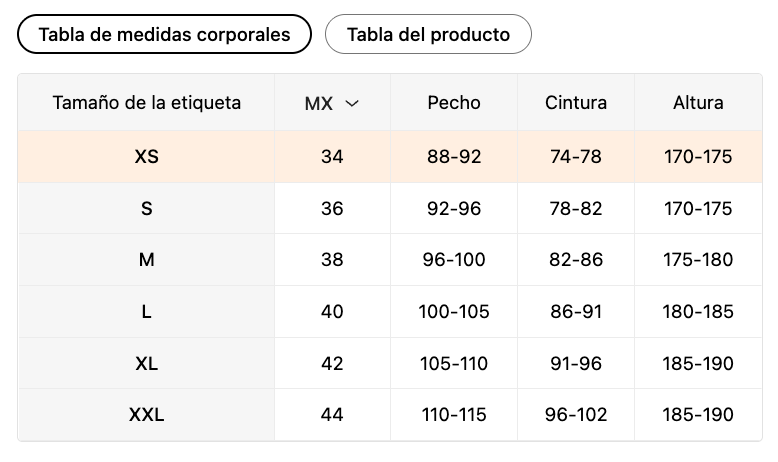The image size is (778, 462).
Task: Select the XL size label cell
Action: [x=146, y=364]
